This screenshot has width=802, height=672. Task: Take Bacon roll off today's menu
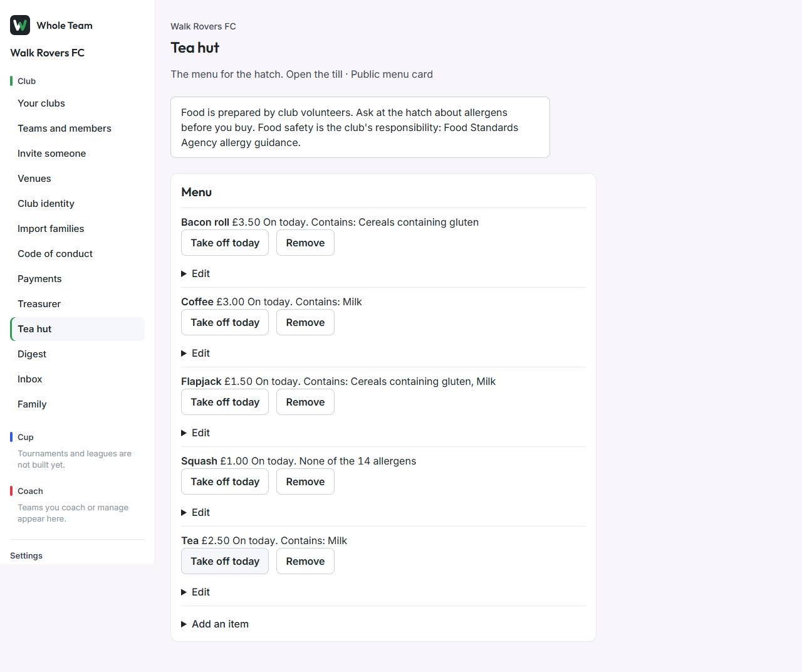[225, 243]
